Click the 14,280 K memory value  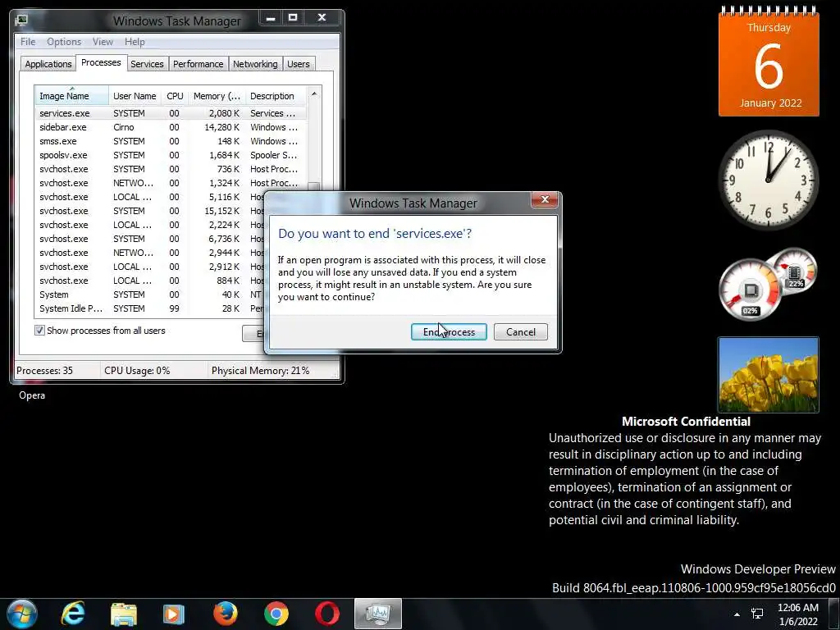pyautogui.click(x=221, y=127)
